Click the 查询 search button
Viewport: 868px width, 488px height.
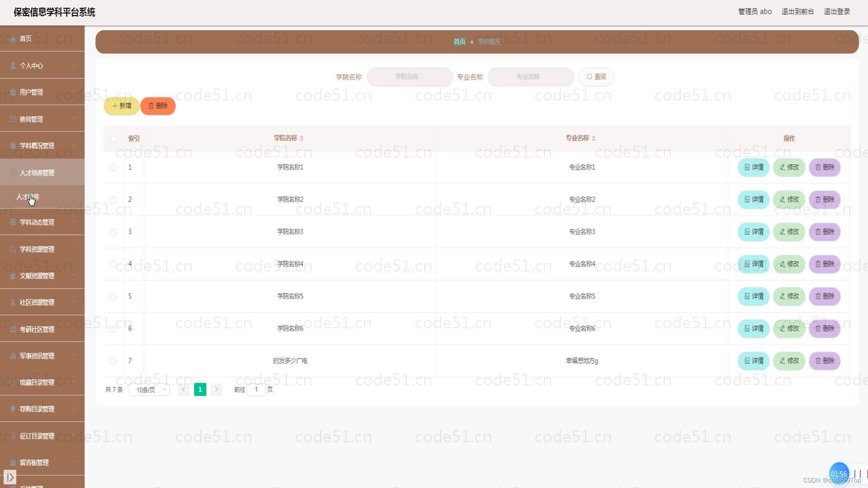click(596, 77)
